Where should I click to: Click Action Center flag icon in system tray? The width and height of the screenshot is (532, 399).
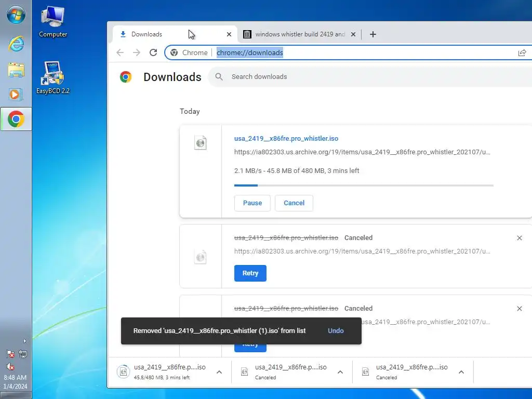tap(10, 354)
